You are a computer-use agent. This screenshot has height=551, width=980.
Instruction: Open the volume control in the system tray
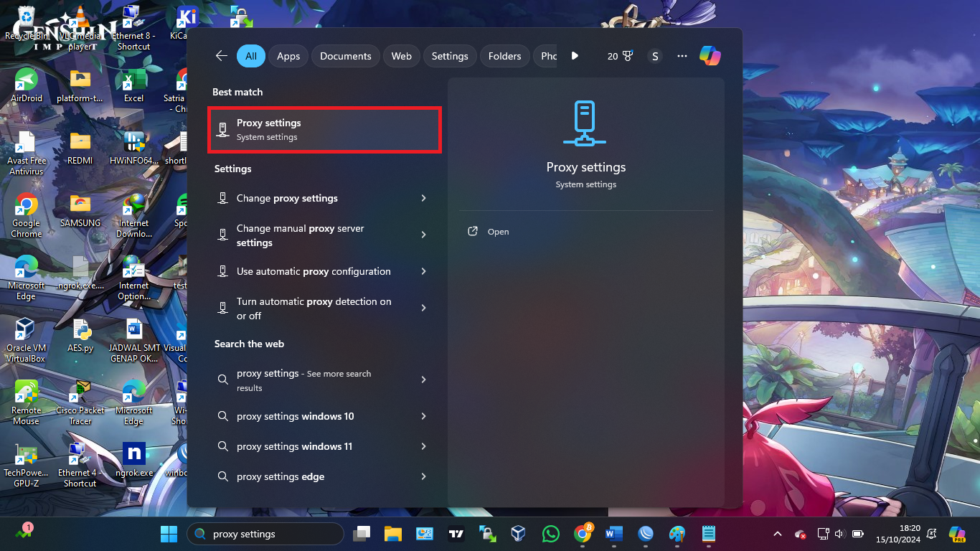[x=841, y=534]
